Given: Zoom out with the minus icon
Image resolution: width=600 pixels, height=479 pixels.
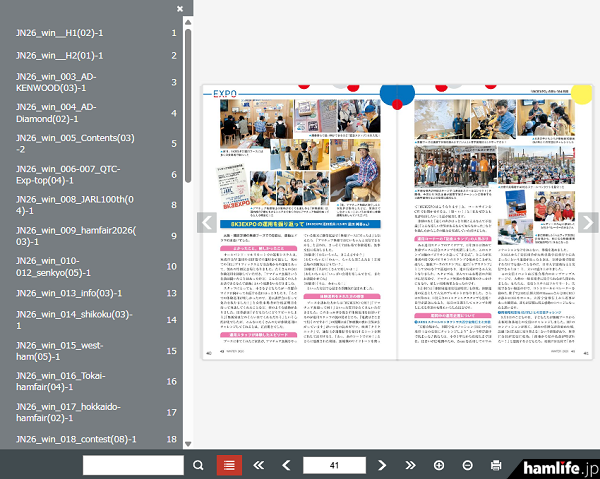Looking at the screenshot, I should (x=467, y=465).
